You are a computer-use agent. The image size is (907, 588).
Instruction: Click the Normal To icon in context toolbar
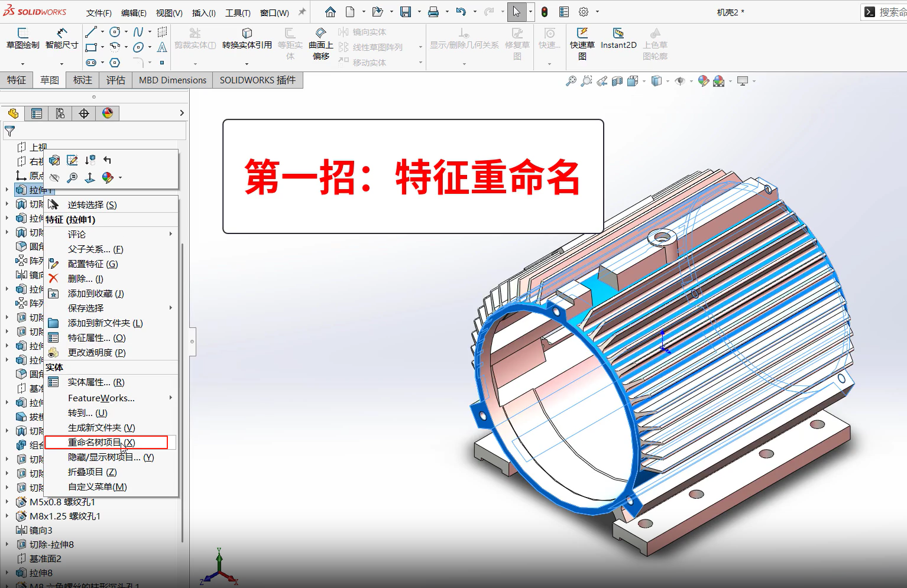click(90, 177)
